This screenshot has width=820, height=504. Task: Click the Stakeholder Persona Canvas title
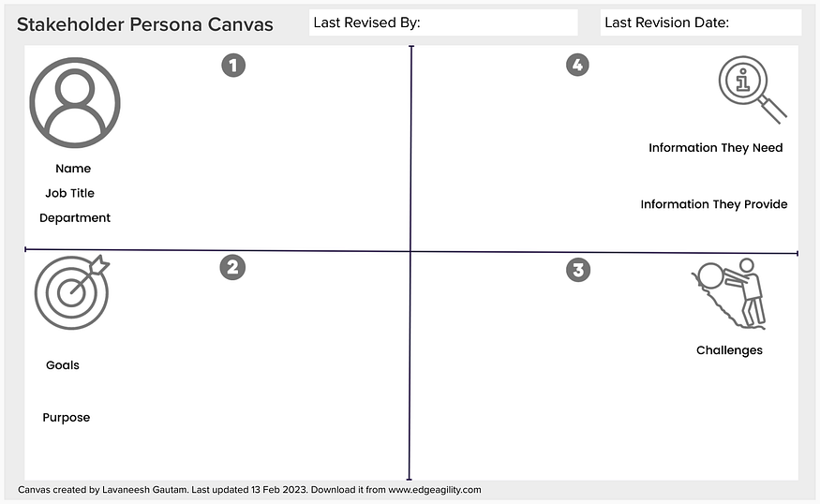coord(145,24)
